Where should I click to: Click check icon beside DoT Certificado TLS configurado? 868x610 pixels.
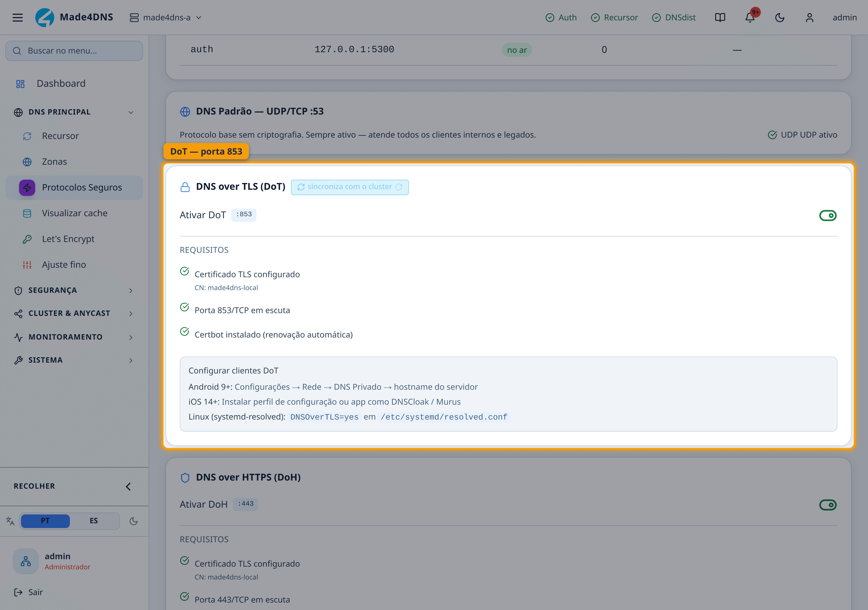coord(184,271)
